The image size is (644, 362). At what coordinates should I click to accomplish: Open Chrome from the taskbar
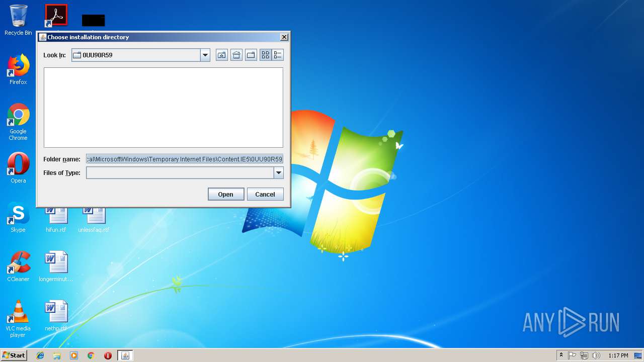[91, 355]
